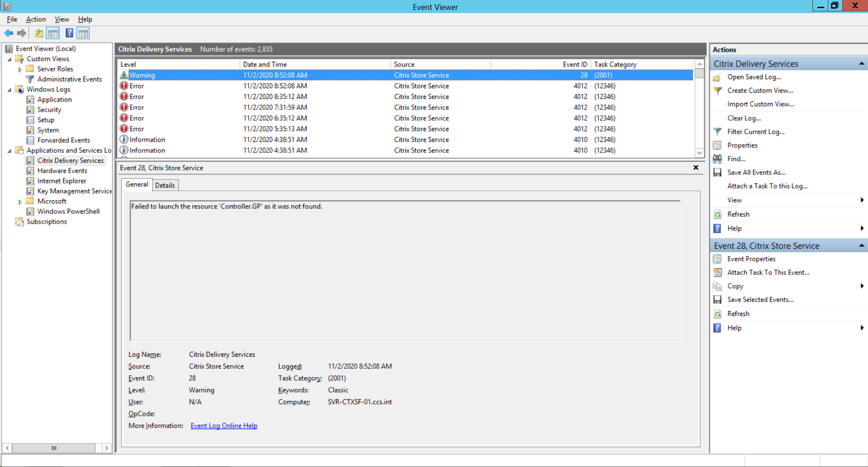Collapse Event 28, Citrix Store Service actions section
The height and width of the screenshot is (467, 868).
[861, 245]
